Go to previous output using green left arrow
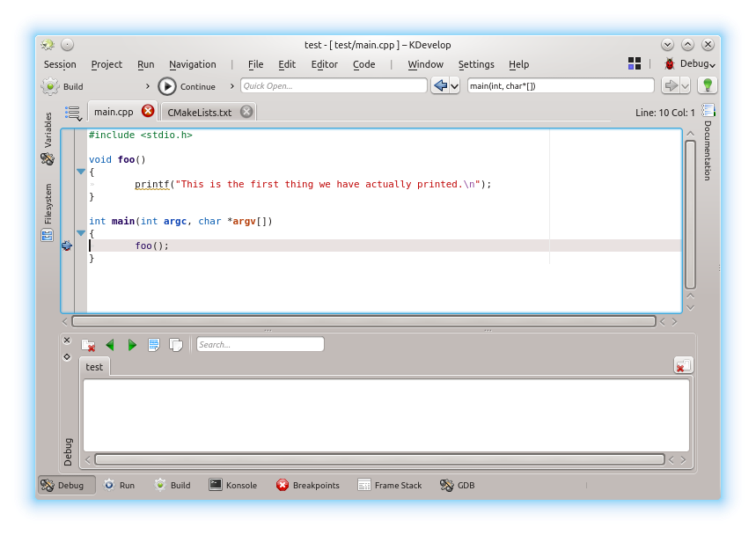Screen dimensions: 756x535 (110, 345)
